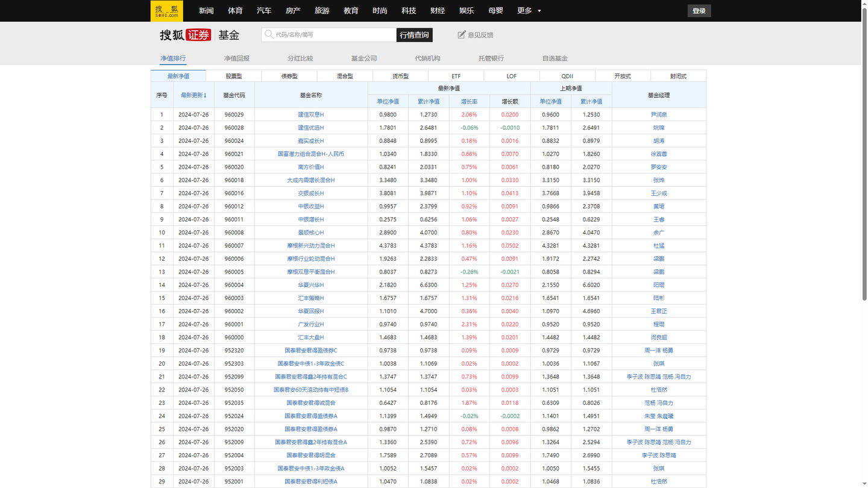Click the yellow Sohu logo
This screenshot has height=488, width=868.
[166, 11]
